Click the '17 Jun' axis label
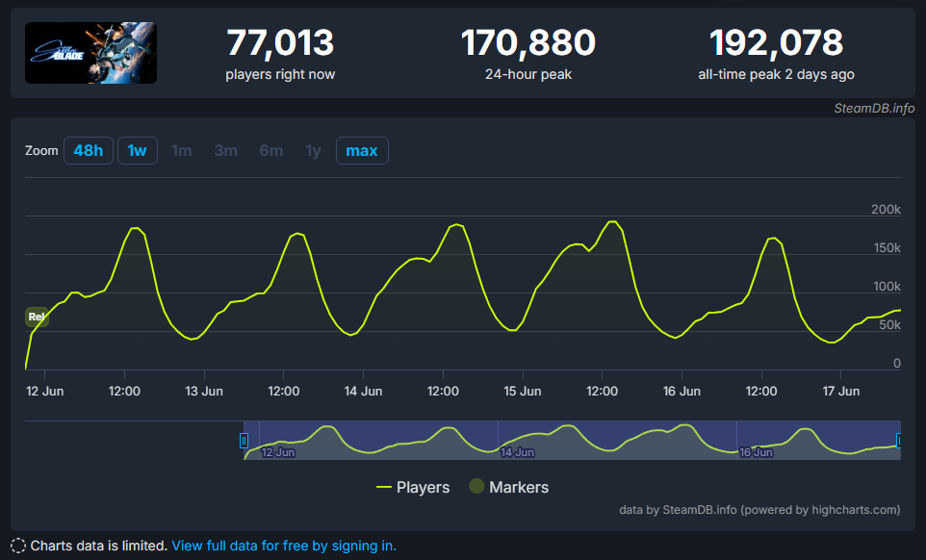Viewport: 926px width, 560px height. pos(841,391)
